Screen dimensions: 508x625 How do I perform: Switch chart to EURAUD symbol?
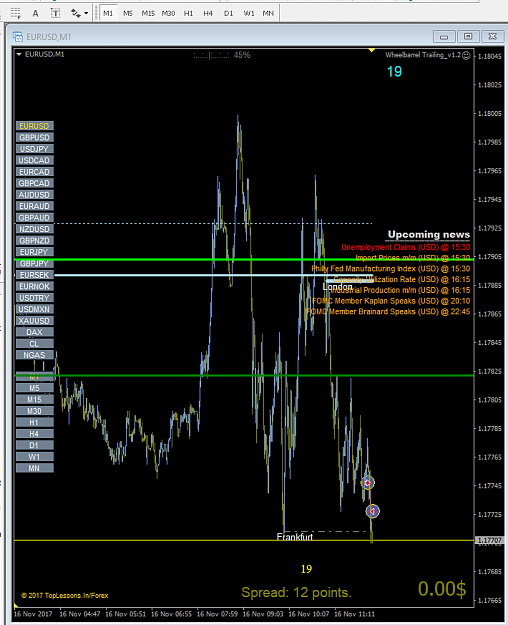click(34, 206)
